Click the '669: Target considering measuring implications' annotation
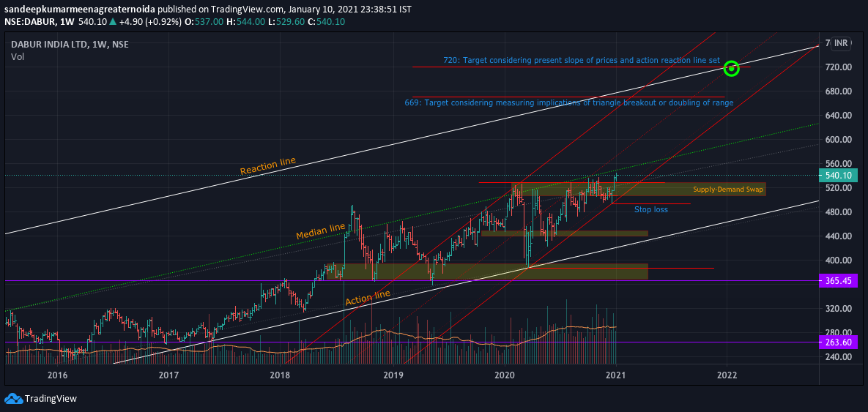This screenshot has height=412, width=868. (569, 102)
